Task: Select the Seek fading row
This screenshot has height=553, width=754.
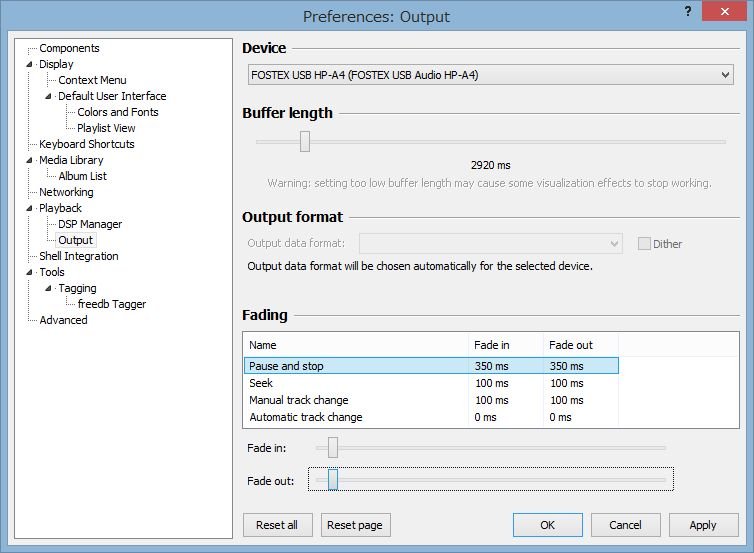Action: tap(431, 383)
